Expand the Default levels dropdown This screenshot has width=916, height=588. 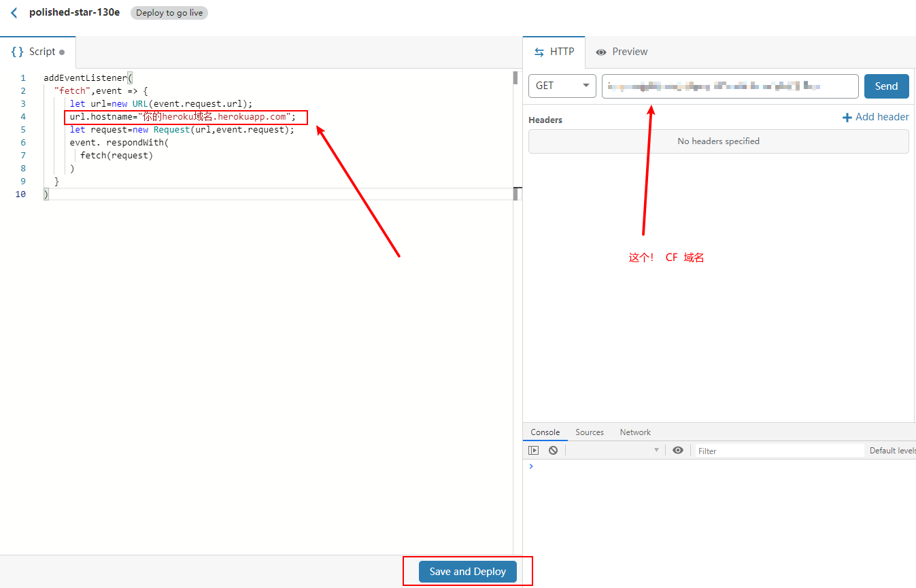[x=892, y=451]
